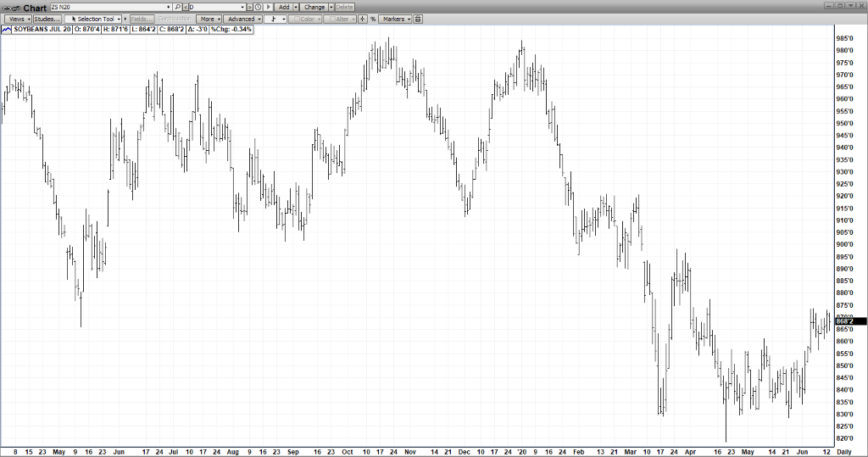Click the Daily label at axis corner
868x457 pixels.
pos(844,452)
